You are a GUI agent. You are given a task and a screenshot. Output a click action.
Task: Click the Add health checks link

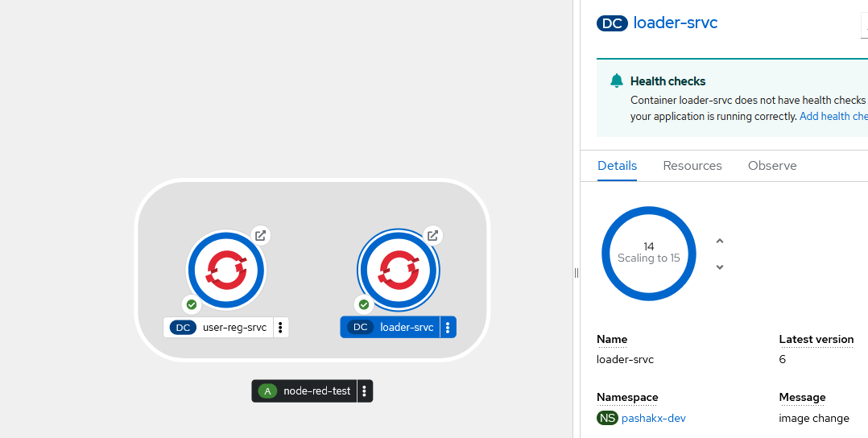coord(833,117)
